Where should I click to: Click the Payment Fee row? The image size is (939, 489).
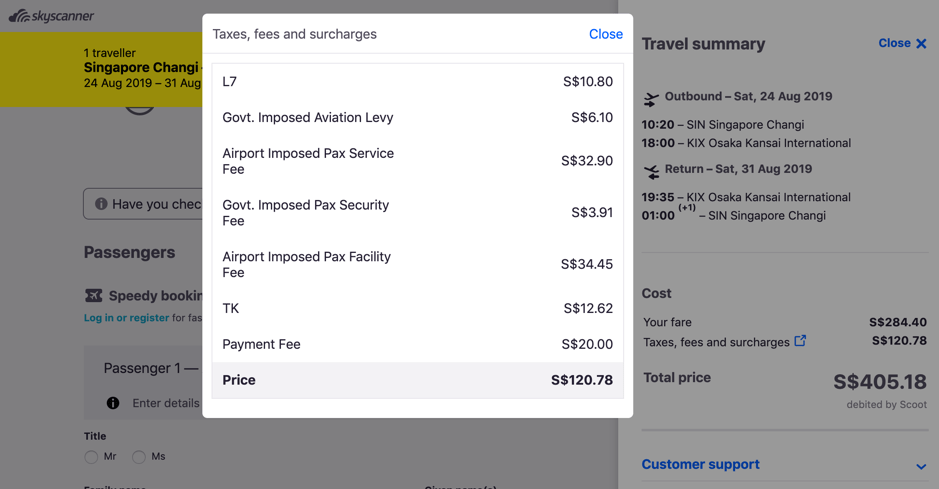(417, 344)
